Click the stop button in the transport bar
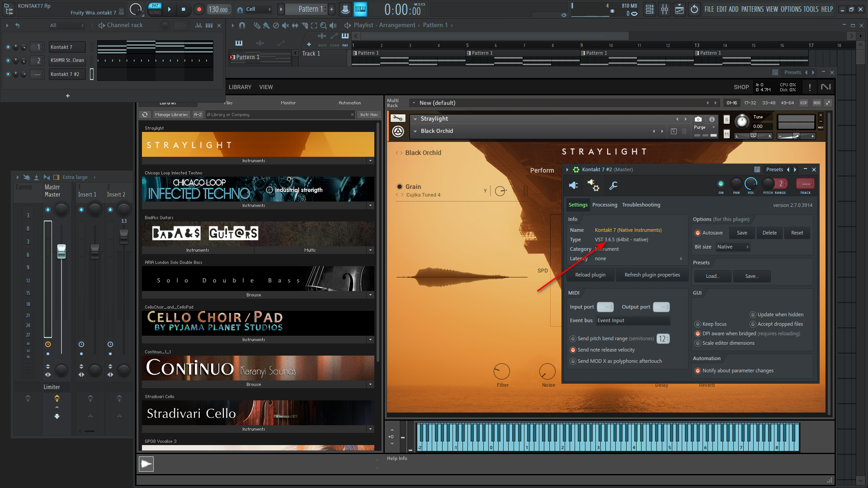 183,9
